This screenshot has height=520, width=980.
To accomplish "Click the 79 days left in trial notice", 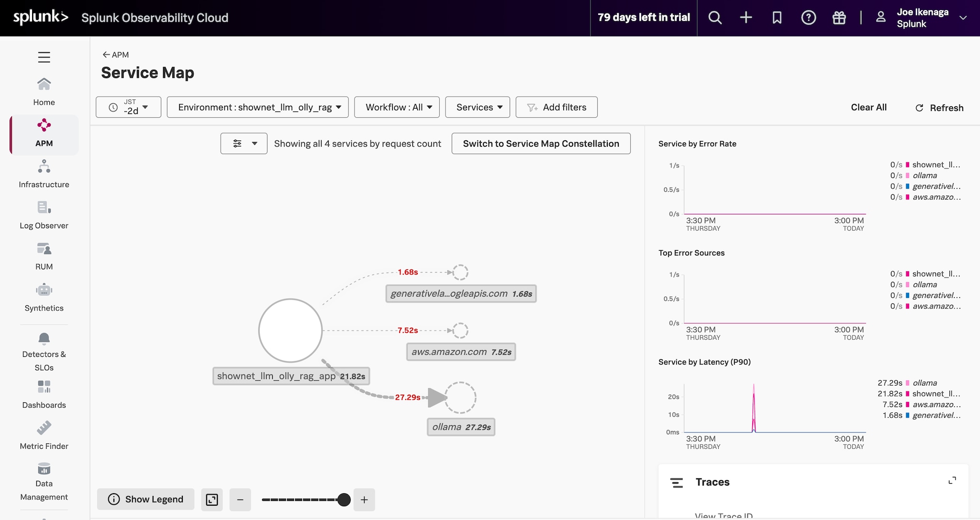I will [x=644, y=18].
